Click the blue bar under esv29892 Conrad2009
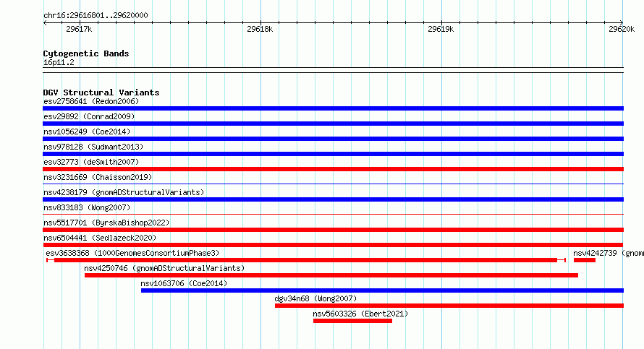The image size is (644, 349). tap(333, 124)
